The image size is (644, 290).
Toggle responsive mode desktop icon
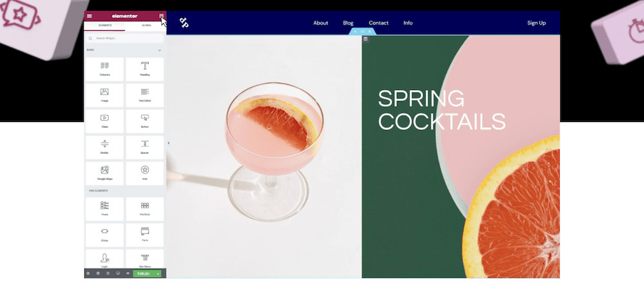tap(118, 273)
